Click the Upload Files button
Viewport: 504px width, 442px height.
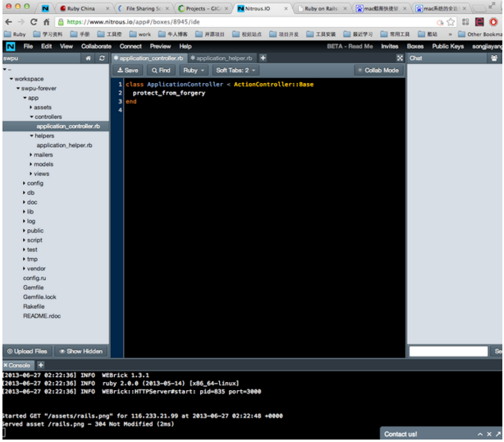pos(28,351)
